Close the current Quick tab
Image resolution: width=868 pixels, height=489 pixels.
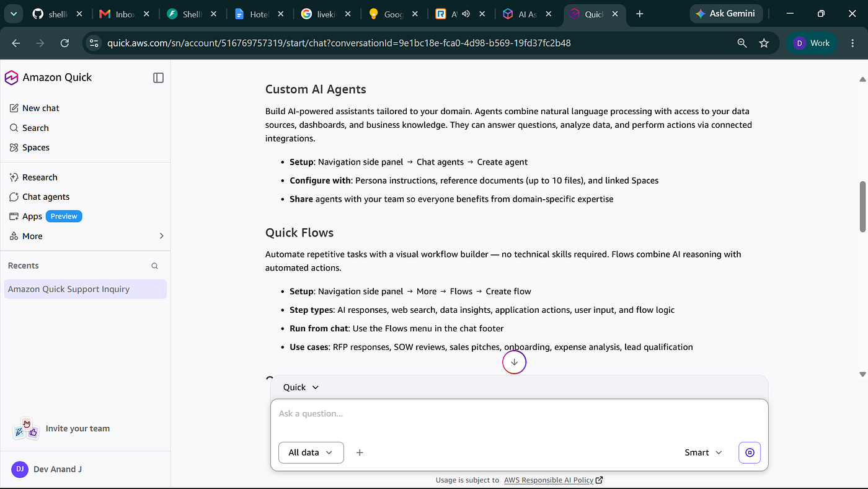pos(614,14)
